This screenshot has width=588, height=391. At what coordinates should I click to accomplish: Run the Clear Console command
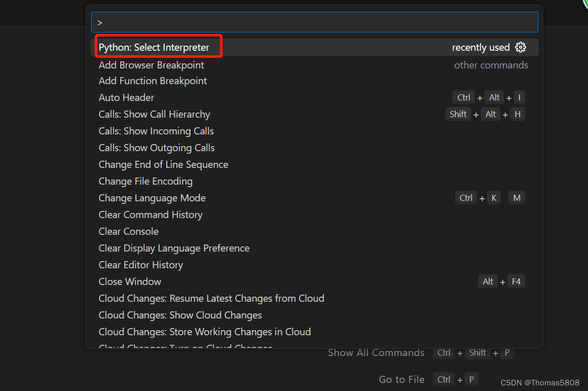(x=128, y=231)
